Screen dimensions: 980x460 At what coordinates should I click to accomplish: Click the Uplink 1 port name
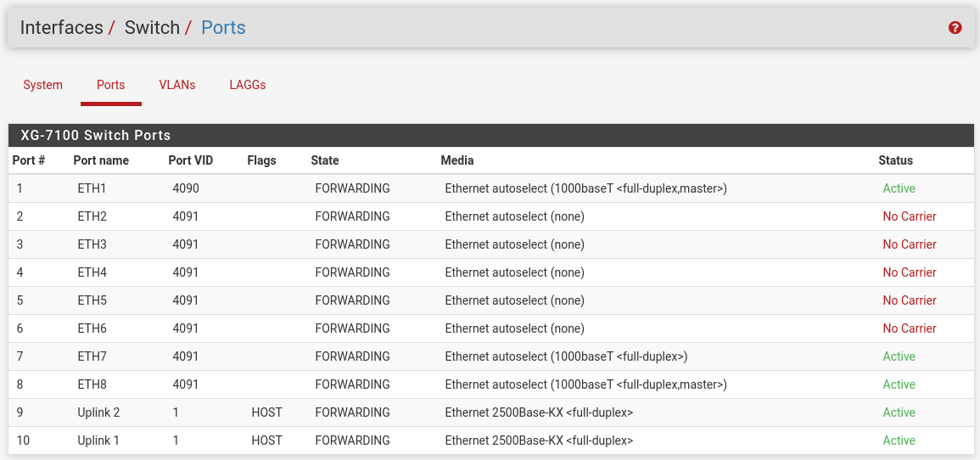(98, 440)
